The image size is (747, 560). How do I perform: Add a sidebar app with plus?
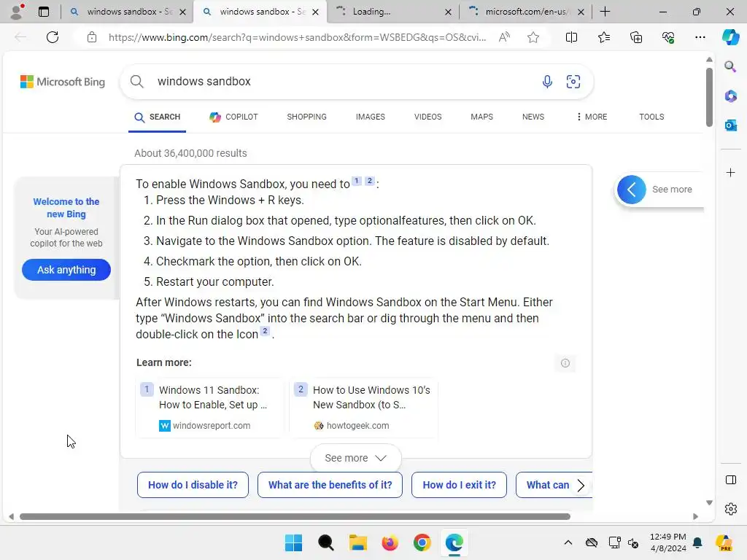(730, 172)
